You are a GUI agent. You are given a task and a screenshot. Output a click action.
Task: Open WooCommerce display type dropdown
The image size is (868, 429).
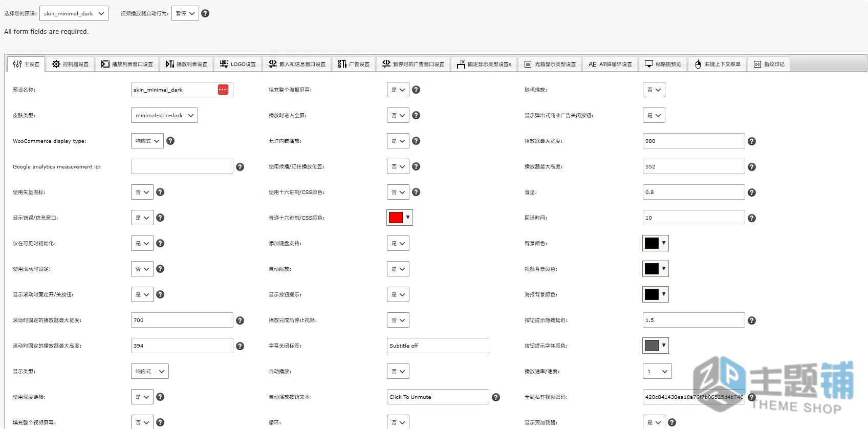pyautogui.click(x=147, y=141)
